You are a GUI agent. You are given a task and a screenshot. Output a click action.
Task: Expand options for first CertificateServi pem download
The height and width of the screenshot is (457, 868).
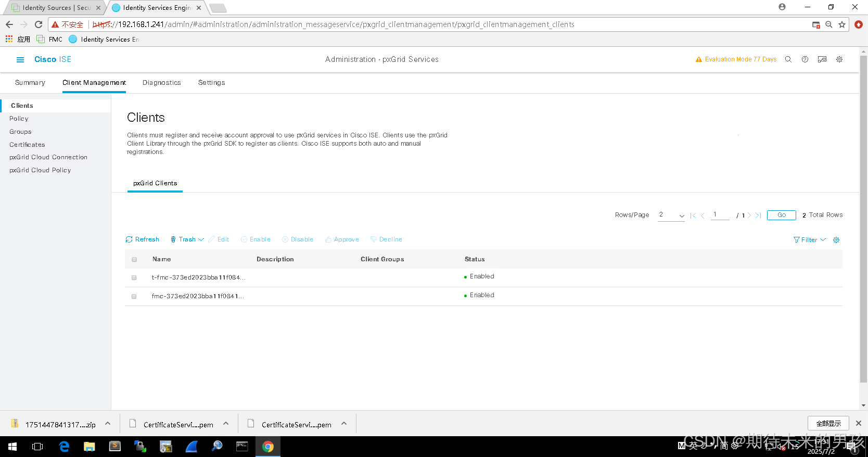point(226,424)
